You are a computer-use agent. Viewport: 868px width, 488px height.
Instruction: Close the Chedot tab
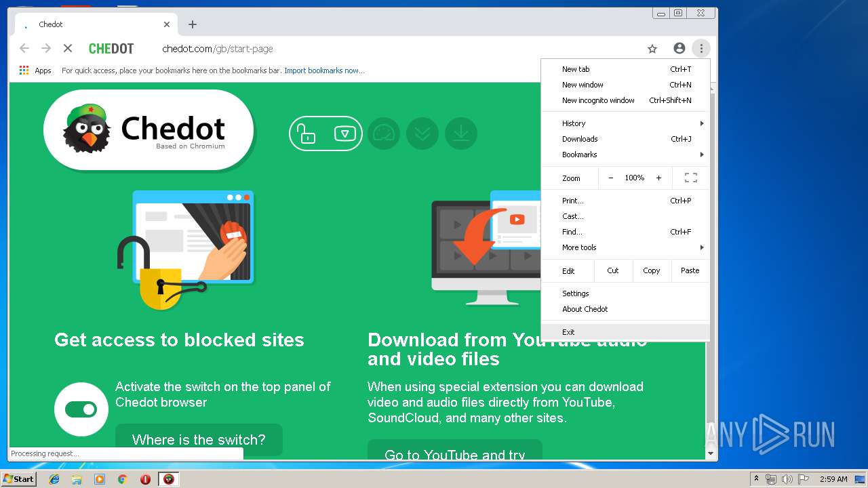pyautogui.click(x=167, y=24)
